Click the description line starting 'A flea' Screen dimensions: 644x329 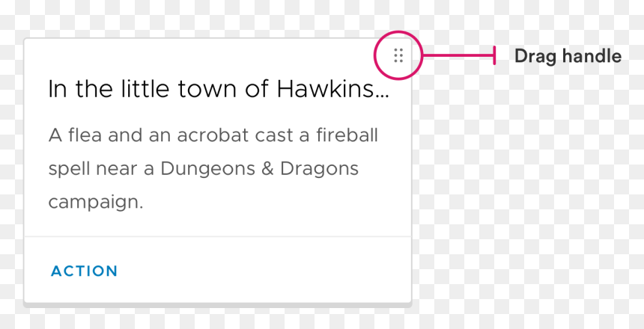(213, 135)
